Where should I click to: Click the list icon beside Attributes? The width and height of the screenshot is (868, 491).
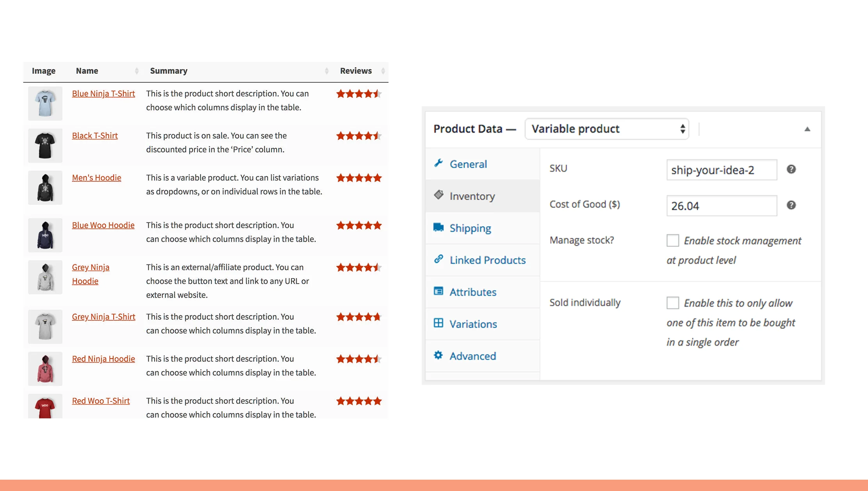(x=438, y=291)
